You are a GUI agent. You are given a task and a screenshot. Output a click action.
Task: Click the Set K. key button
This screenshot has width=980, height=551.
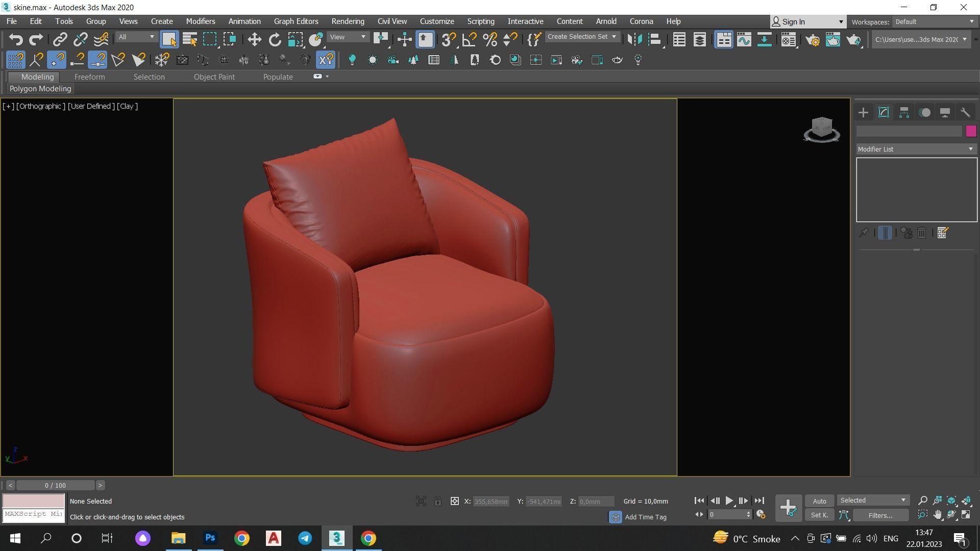[x=819, y=515]
